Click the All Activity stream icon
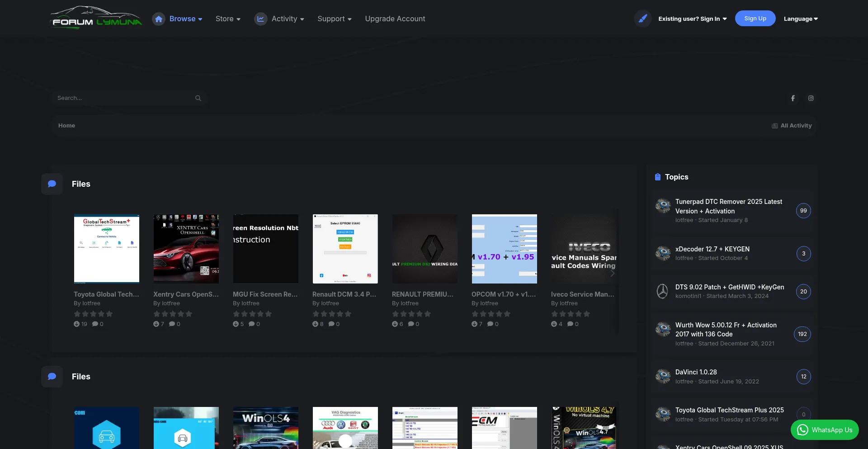868x449 pixels. 774,126
